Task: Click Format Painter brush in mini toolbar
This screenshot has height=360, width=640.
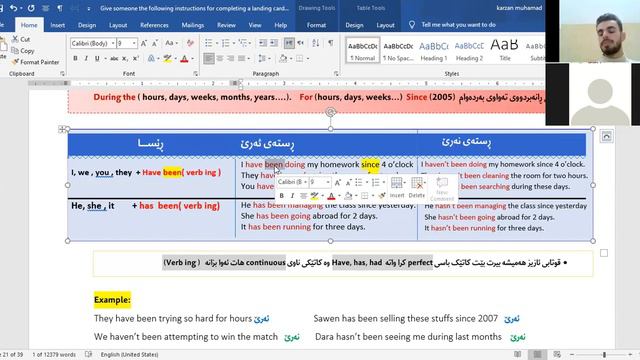Action: pyautogui.click(x=382, y=196)
